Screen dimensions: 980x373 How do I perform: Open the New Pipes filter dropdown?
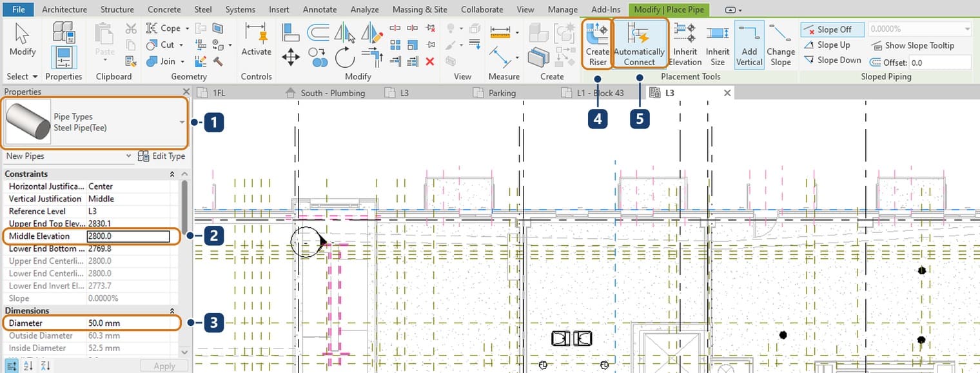pyautogui.click(x=129, y=156)
